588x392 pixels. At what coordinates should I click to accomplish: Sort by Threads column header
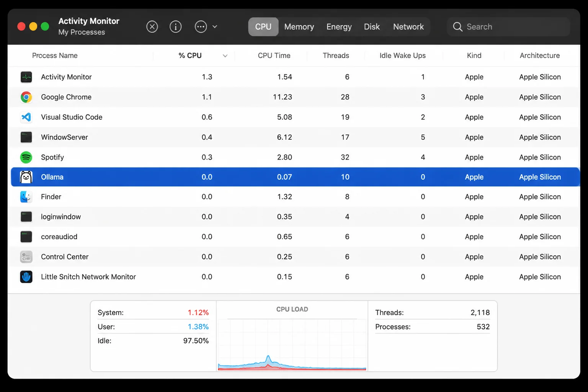coord(336,56)
